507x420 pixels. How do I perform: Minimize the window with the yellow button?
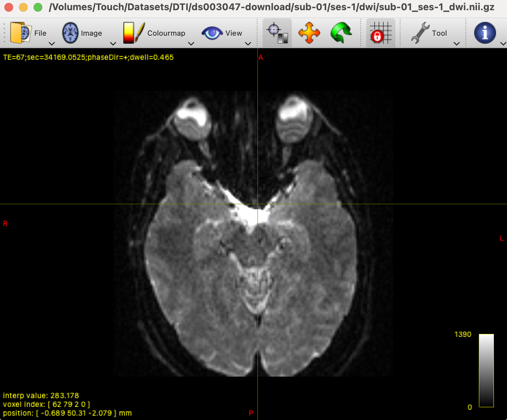click(23, 7)
